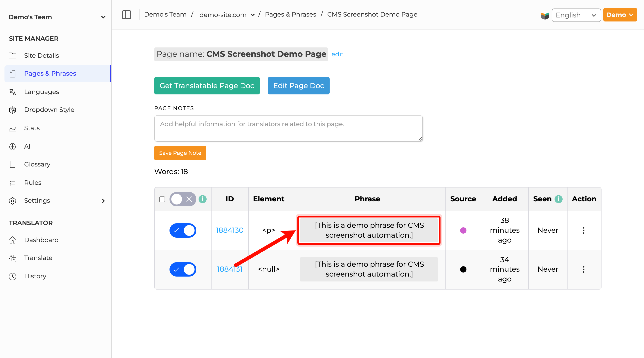
Task: Click the phrase text in row 1884130
Action: pos(369,230)
